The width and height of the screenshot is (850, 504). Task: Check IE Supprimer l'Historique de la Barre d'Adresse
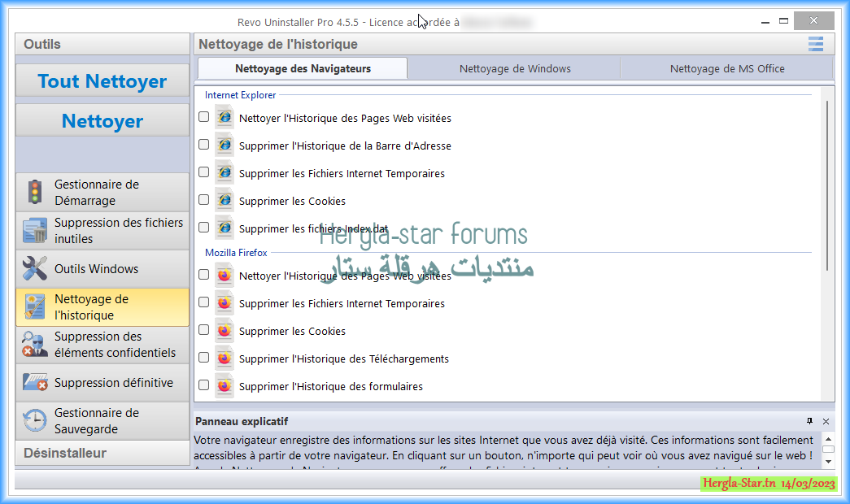click(x=204, y=145)
